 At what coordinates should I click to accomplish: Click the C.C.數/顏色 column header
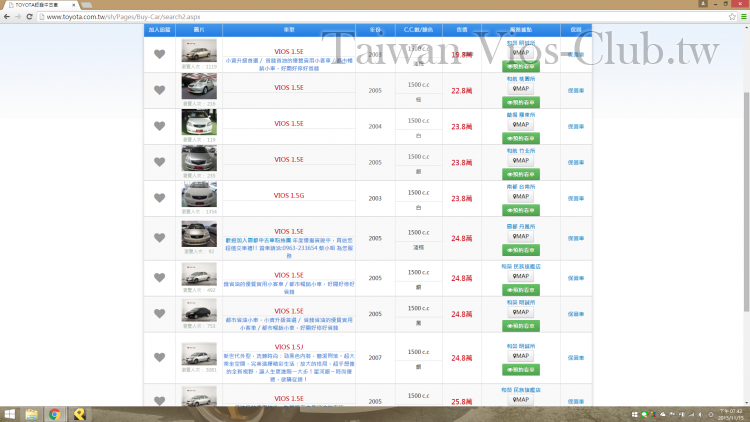(419, 30)
